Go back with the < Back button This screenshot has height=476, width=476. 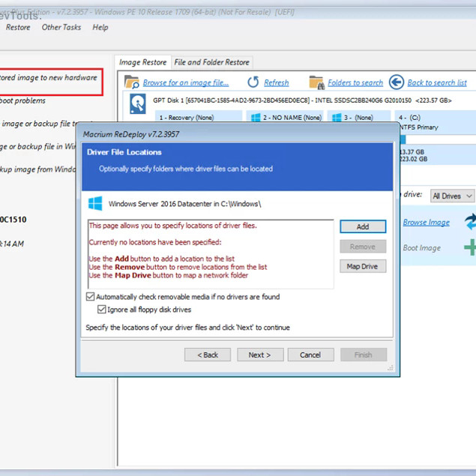tap(208, 355)
